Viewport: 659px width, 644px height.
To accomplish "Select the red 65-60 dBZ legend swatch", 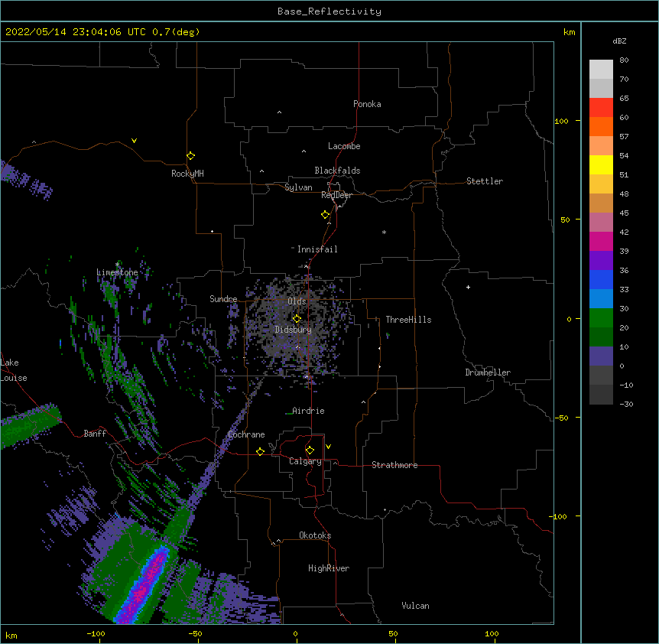I will 601,107.
